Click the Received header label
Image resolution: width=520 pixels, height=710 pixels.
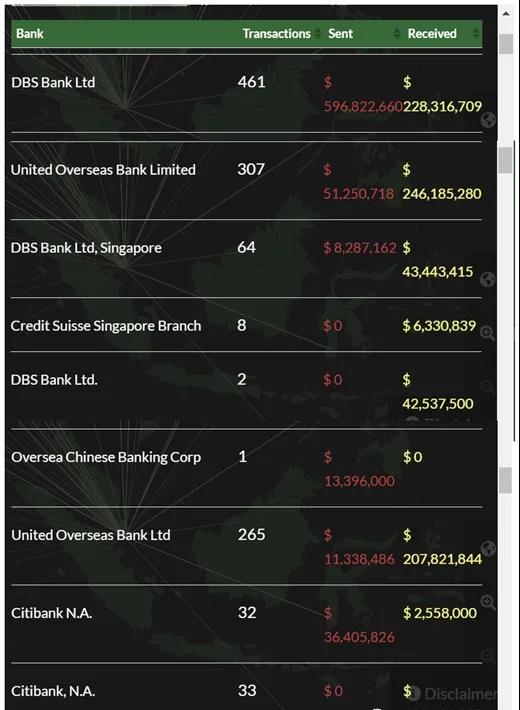click(x=432, y=34)
